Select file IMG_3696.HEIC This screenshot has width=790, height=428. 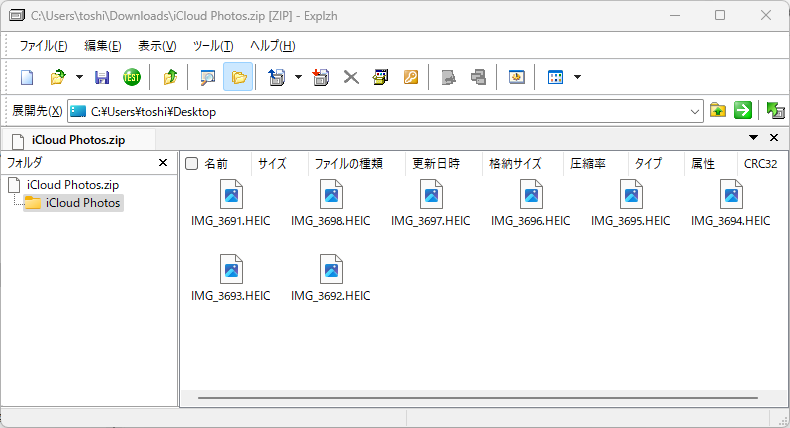pos(531,203)
